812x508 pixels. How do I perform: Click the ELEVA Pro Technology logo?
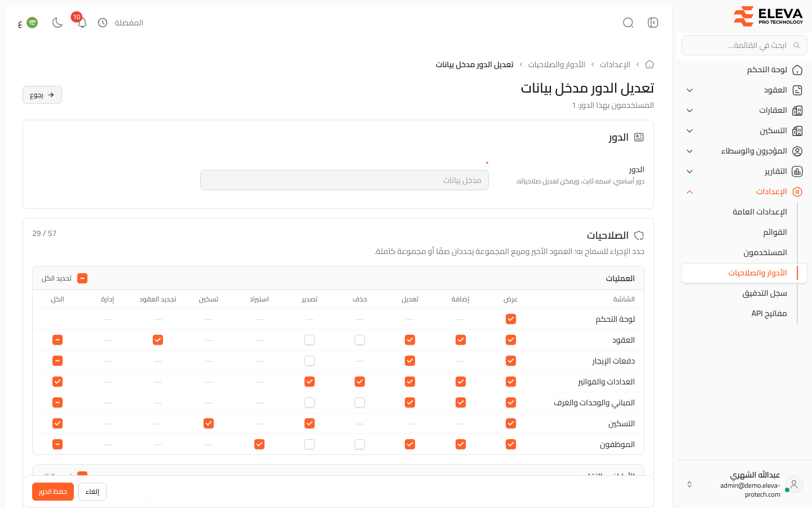(x=768, y=16)
